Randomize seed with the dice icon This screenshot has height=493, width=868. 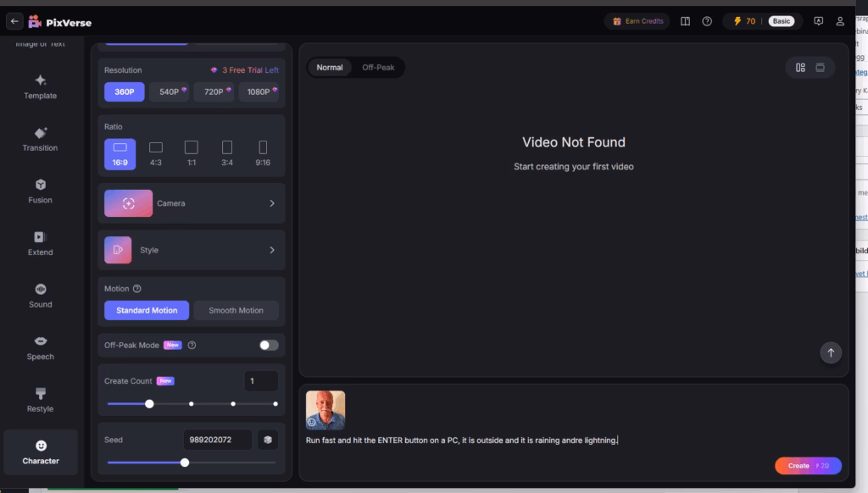pyautogui.click(x=267, y=440)
